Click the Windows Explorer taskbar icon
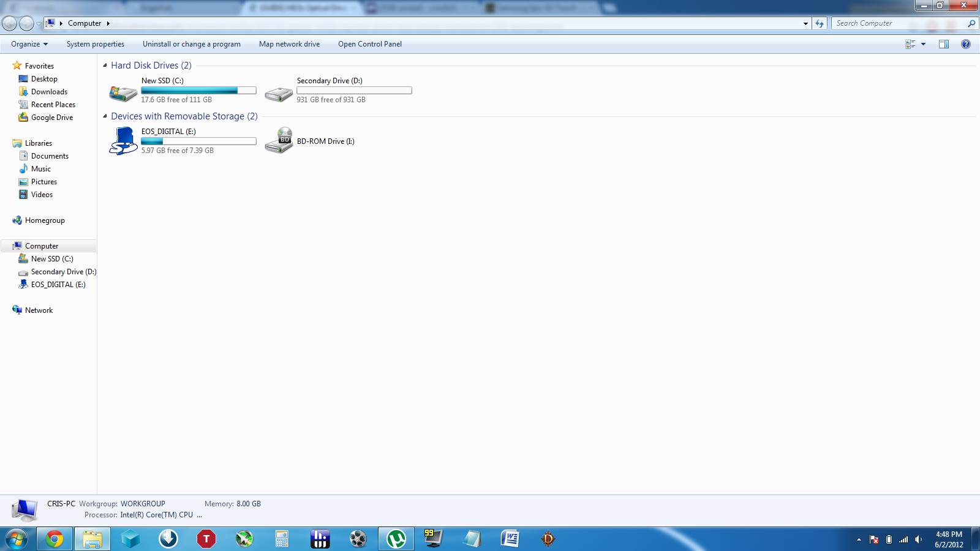980x551 pixels. [x=92, y=539]
